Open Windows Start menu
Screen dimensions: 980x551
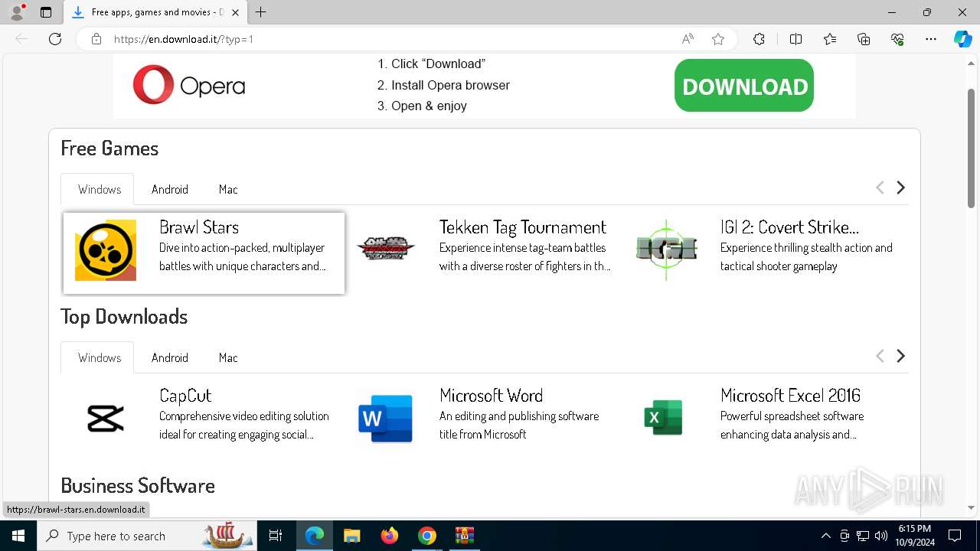[x=18, y=536]
